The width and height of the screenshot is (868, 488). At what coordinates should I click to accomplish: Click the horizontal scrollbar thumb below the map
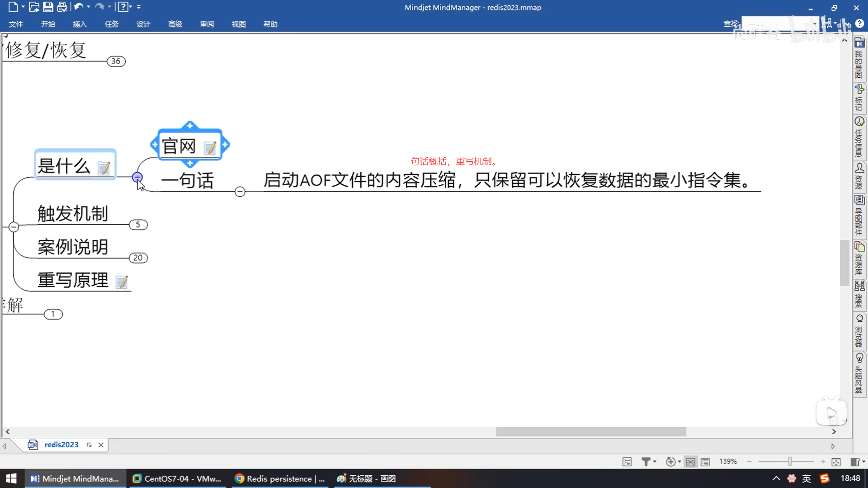pos(590,432)
